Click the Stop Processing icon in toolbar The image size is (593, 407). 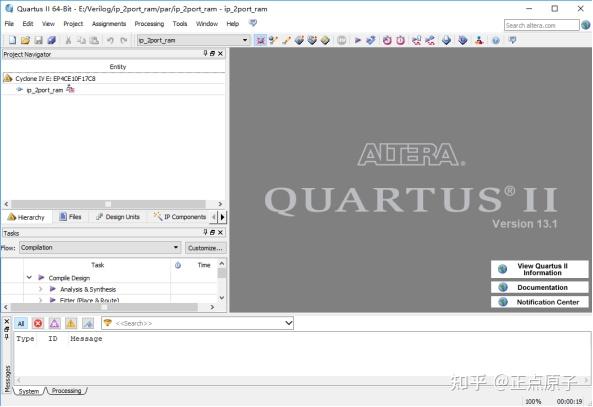pos(341,40)
